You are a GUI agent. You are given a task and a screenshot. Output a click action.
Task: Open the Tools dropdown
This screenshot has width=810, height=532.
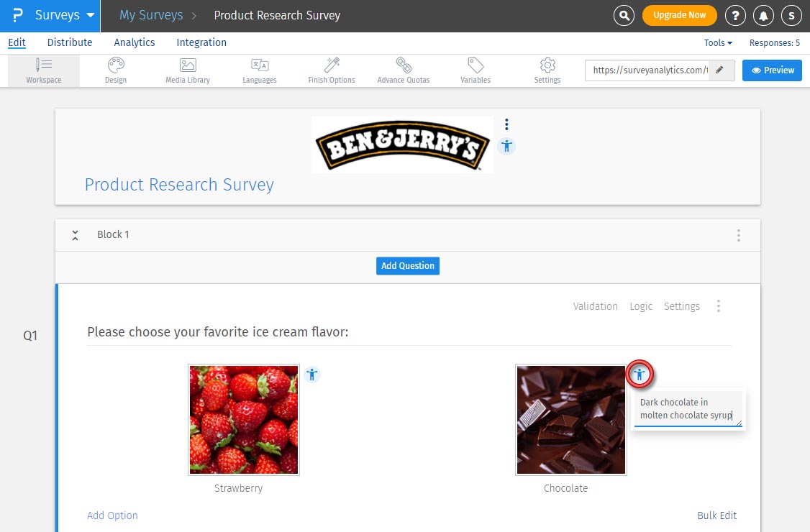(x=717, y=42)
